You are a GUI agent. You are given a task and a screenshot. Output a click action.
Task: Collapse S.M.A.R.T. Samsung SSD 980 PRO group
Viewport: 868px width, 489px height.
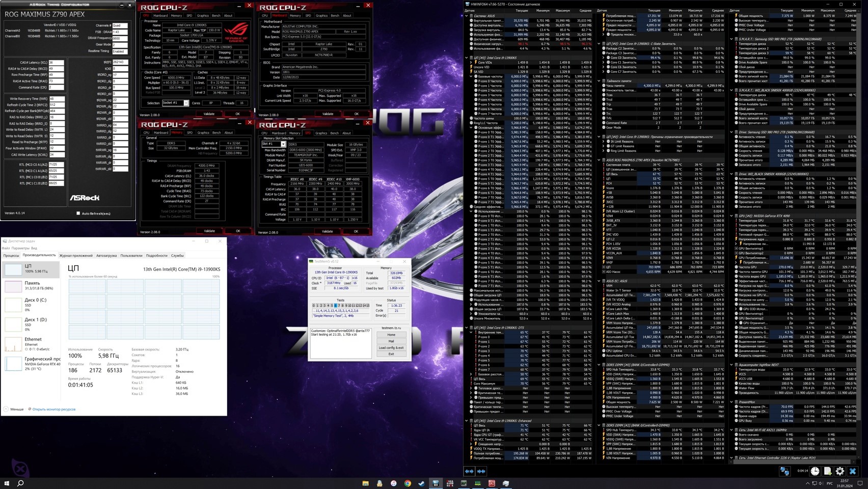click(x=731, y=39)
